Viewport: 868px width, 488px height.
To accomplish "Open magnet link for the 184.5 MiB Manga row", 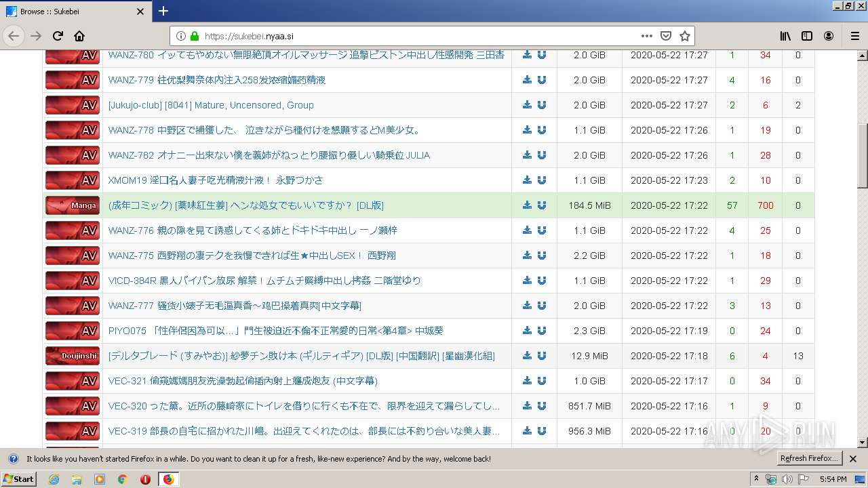I will 542,205.
